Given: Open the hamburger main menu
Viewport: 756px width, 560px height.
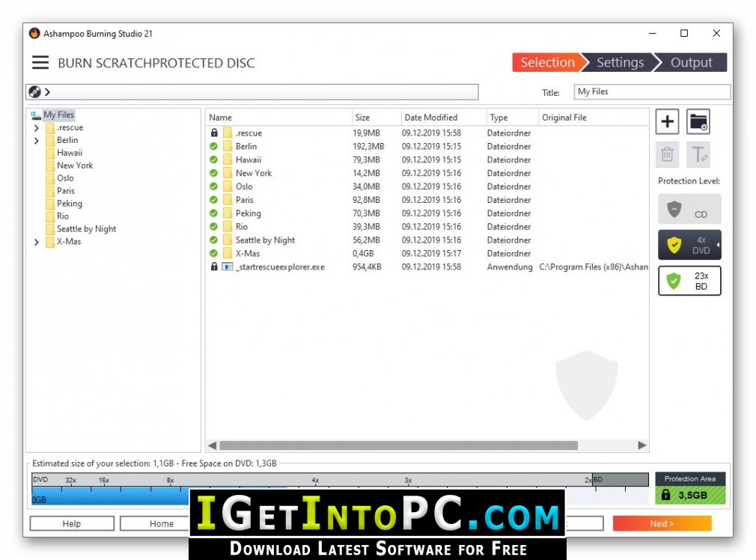Looking at the screenshot, I should tap(40, 63).
